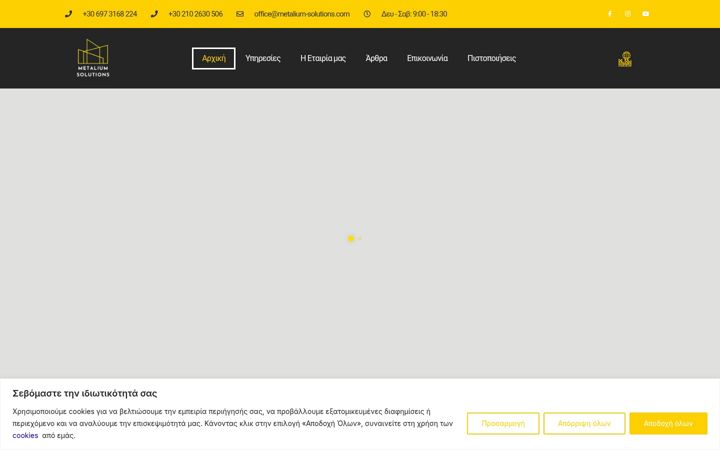Screen dimensions: 720x450
Task: Open the Facebook social icon
Action: click(610, 14)
